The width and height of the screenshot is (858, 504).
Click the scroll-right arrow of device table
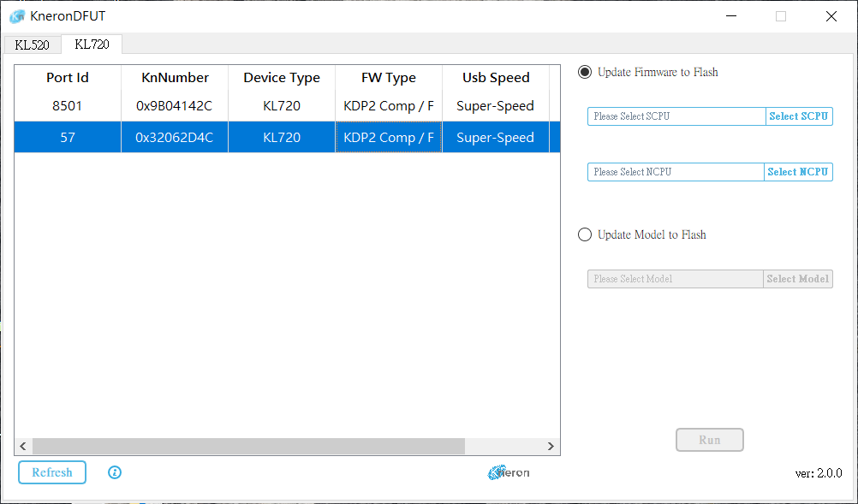click(x=551, y=446)
